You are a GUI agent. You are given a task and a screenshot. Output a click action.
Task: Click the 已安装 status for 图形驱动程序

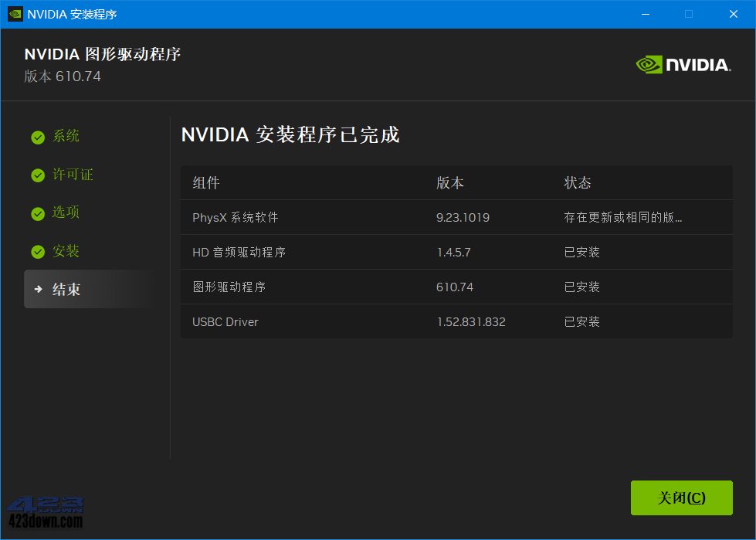point(582,287)
